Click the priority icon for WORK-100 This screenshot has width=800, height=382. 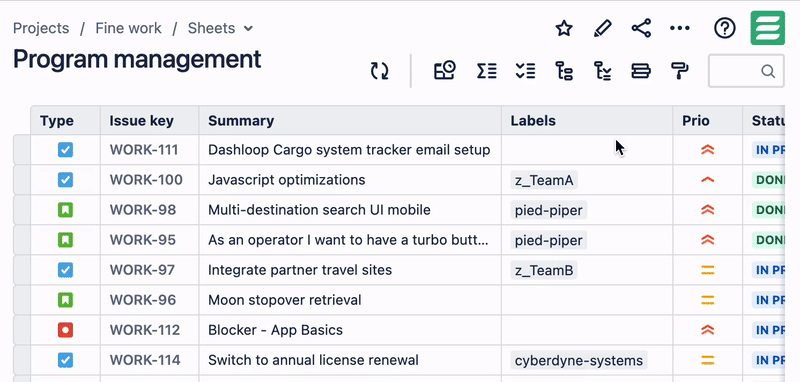(708, 180)
